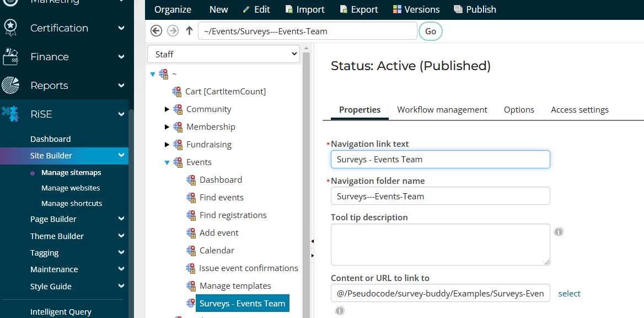Open the Options tab
Image resolution: width=644 pixels, height=318 pixels.
point(519,110)
